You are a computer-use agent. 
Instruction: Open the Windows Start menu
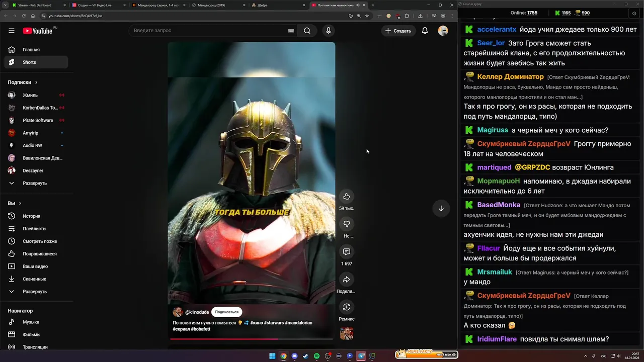tap(272, 356)
